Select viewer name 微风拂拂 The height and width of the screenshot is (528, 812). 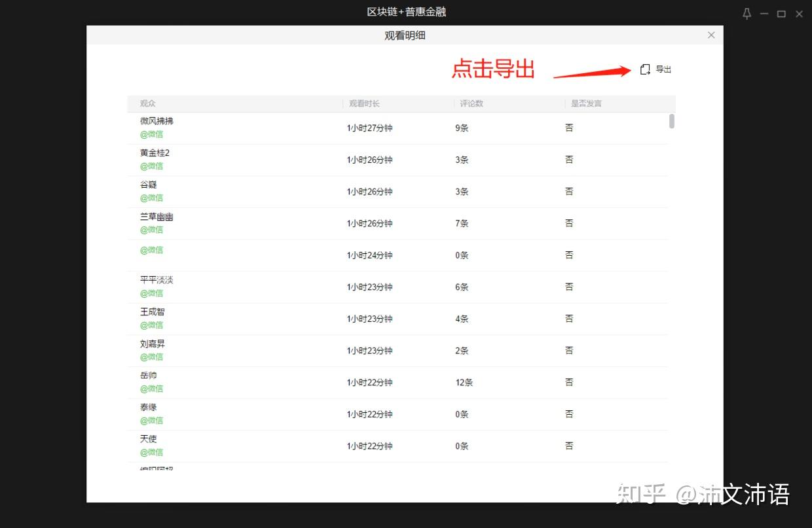point(157,121)
